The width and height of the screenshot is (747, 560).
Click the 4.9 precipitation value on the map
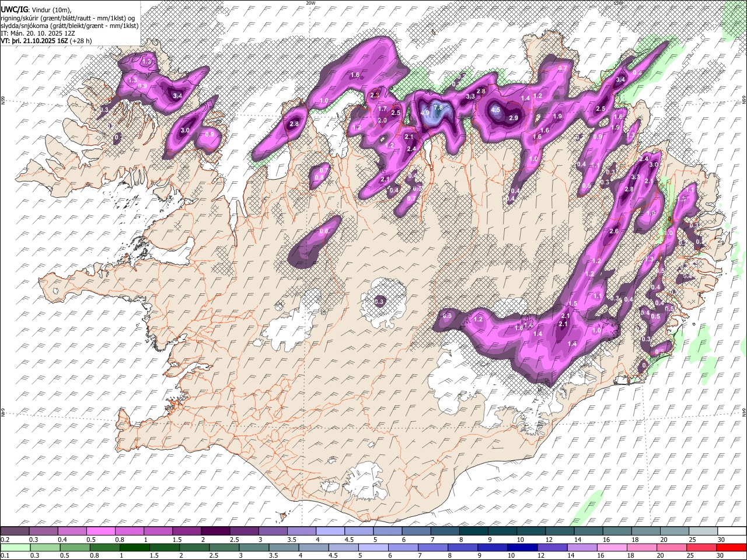point(425,113)
